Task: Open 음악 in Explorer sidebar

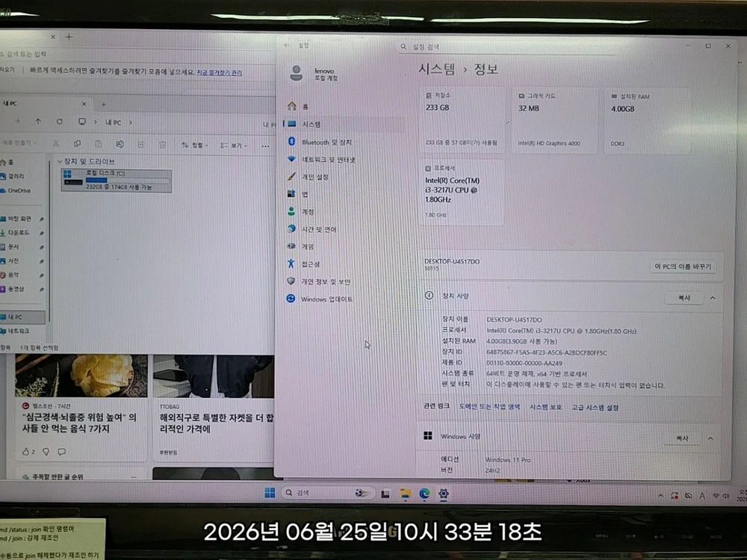Action: [11, 275]
